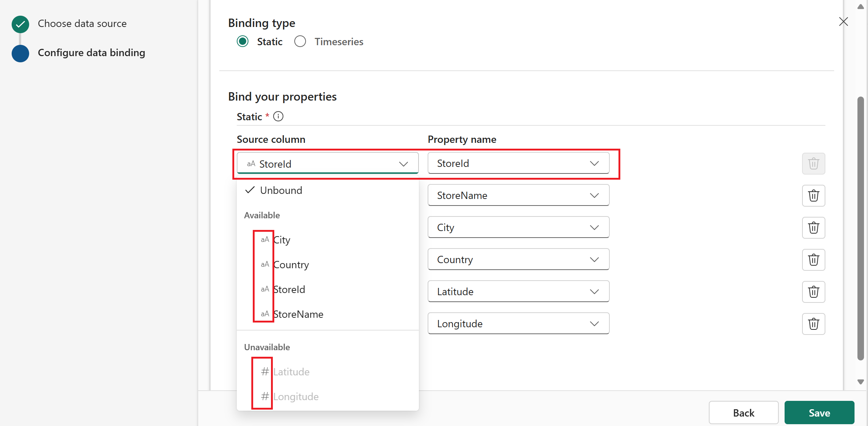Viewport: 868px width, 426px height.
Task: Click the numeric icon beside unavailable Latitude
Action: [x=265, y=371]
